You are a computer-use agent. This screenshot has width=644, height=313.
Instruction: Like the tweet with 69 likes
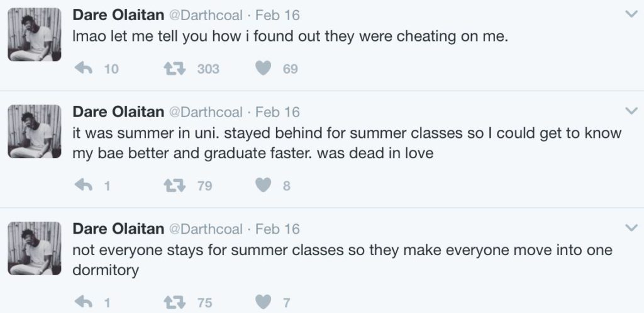point(265,69)
